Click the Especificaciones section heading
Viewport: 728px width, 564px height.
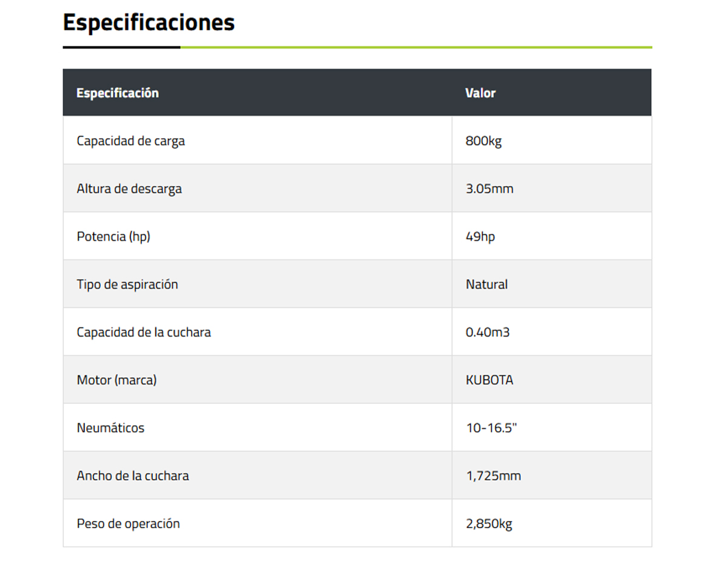click(x=149, y=23)
